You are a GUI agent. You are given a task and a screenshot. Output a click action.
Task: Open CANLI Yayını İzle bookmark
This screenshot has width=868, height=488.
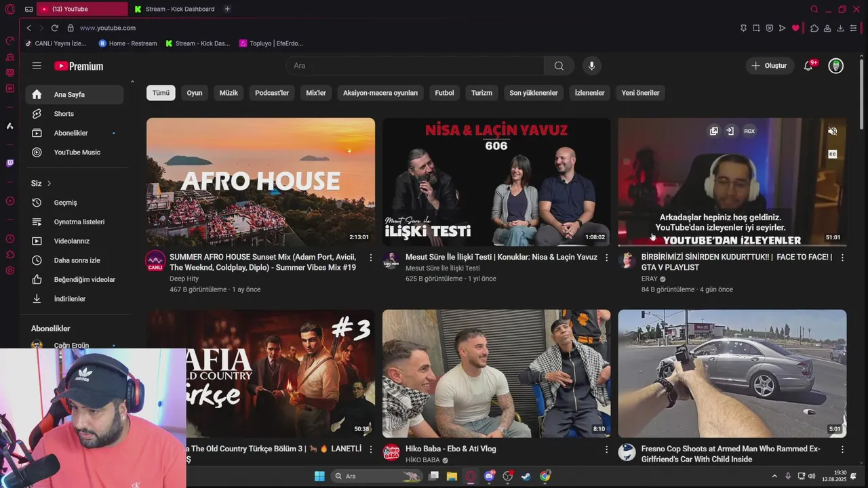pos(56,43)
